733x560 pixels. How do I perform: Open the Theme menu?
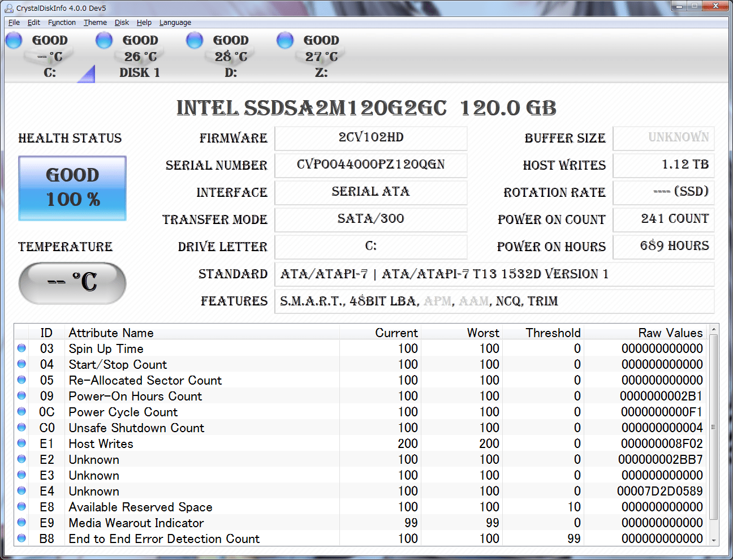click(95, 23)
